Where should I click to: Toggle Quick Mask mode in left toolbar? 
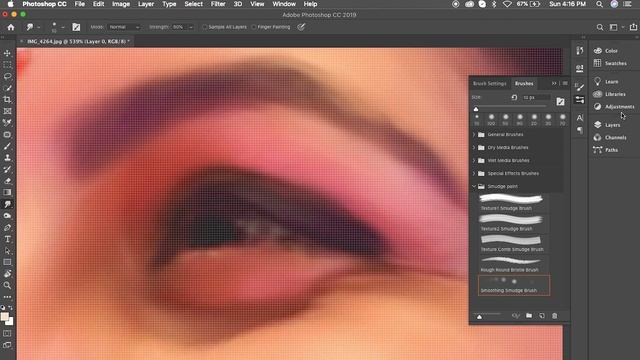click(x=7, y=333)
